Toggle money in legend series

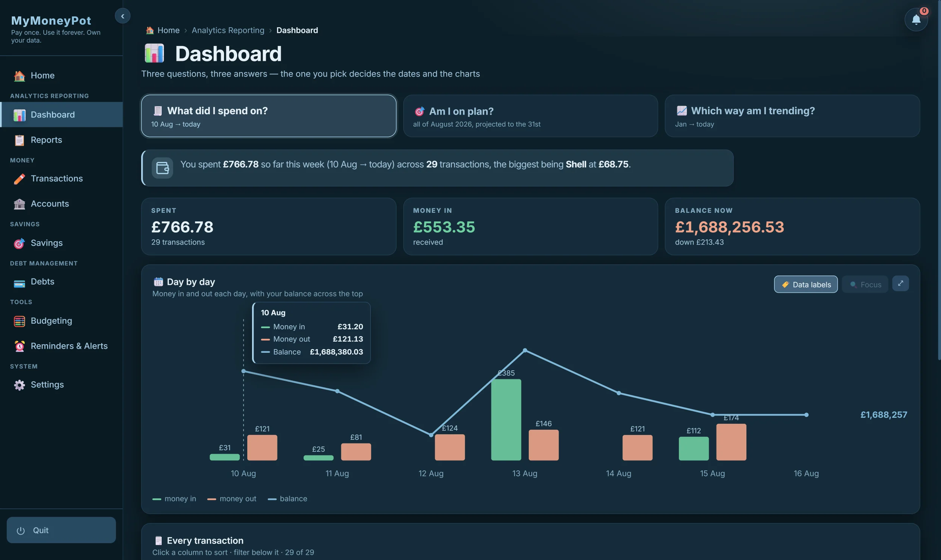coord(174,498)
